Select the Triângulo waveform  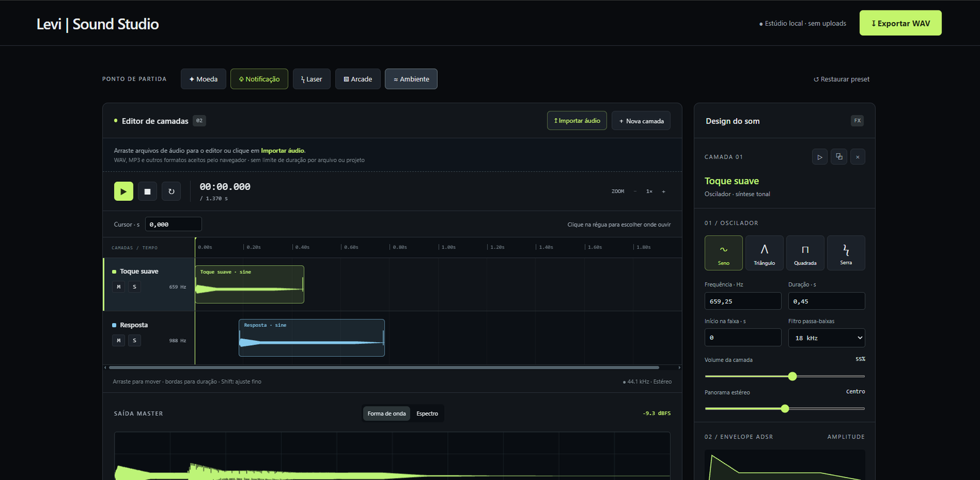coord(764,253)
